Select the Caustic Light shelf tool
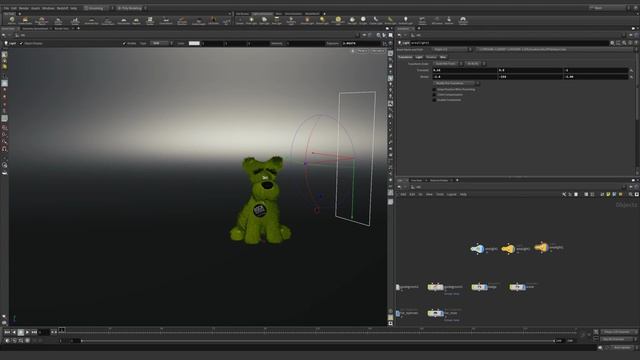Viewport: 640px width, 360px height. [376, 20]
